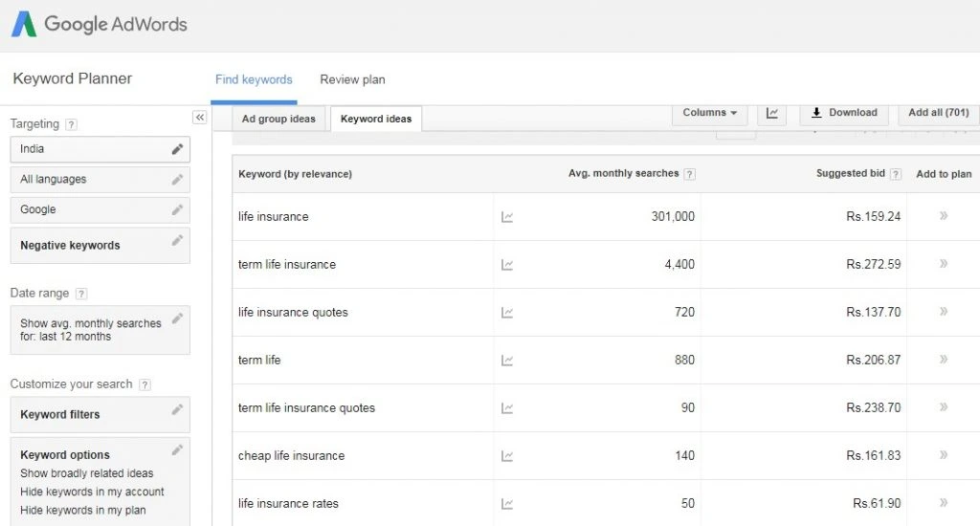980x526 pixels.
Task: Click the Add all (701) button
Action: (x=939, y=113)
